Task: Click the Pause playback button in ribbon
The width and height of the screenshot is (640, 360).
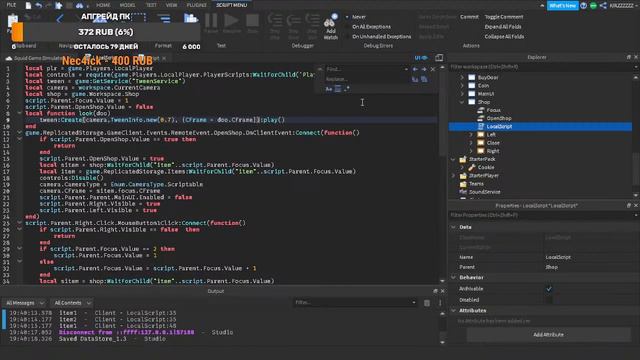Action: click(211, 20)
